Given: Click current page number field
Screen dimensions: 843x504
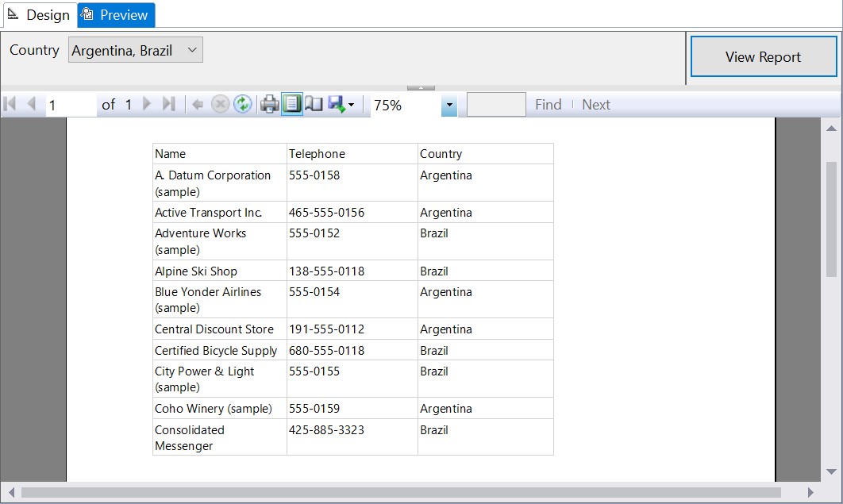Looking at the screenshot, I should pos(71,105).
